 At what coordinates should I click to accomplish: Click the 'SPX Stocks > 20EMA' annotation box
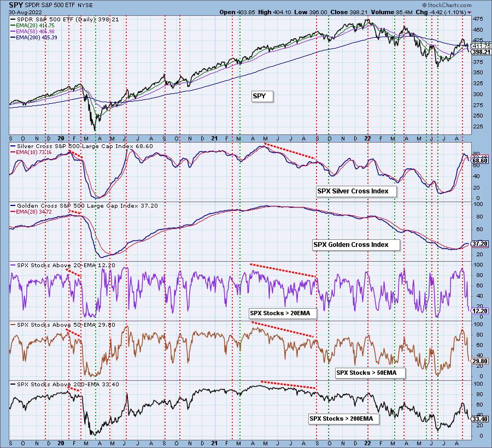tap(283, 313)
